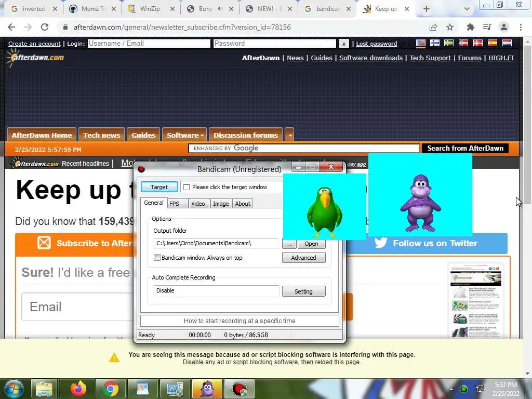Select the Danish flag language
This screenshot has width=532, height=399.
(478, 43)
